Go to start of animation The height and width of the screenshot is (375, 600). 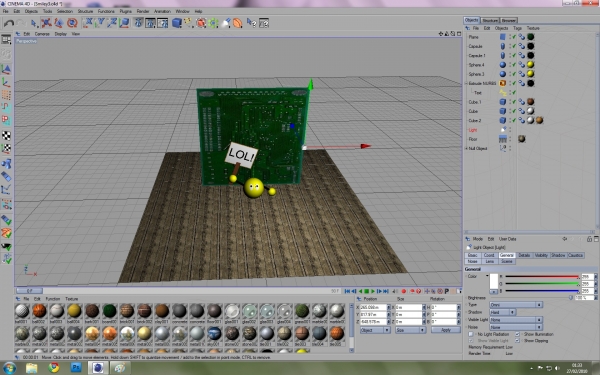point(347,292)
